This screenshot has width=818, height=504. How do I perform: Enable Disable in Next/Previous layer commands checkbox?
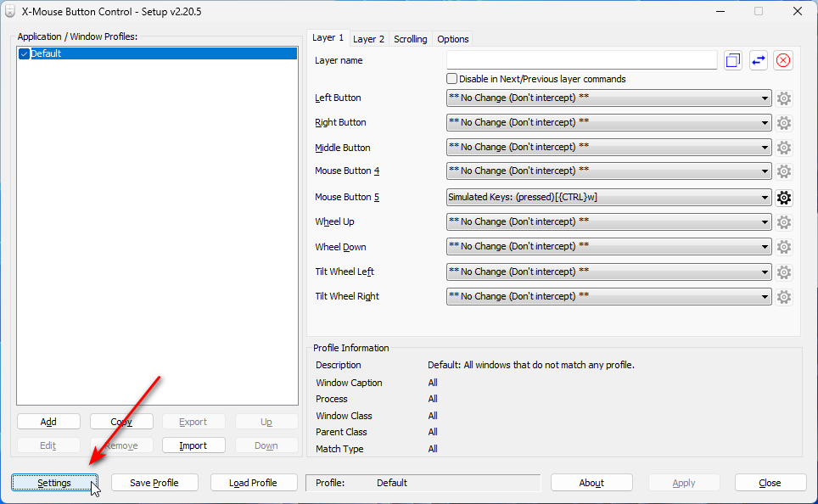coord(452,79)
